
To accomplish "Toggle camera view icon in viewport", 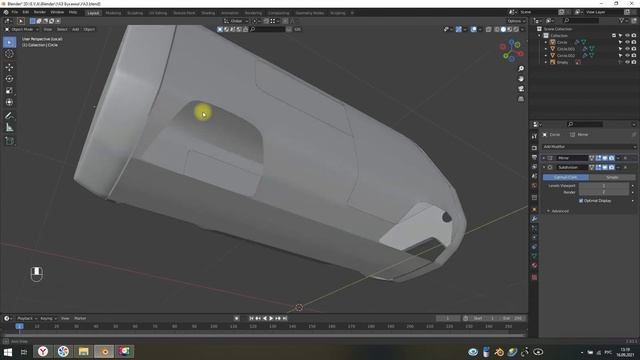I will point(521,89).
